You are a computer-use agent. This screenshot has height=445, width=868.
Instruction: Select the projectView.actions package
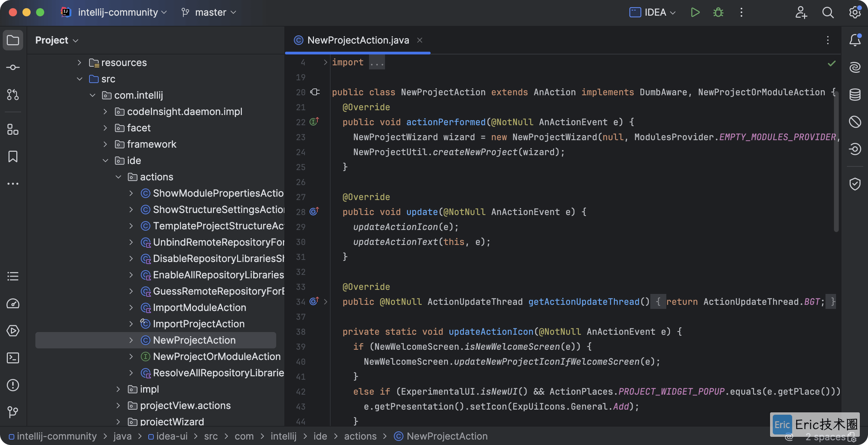[185, 406]
